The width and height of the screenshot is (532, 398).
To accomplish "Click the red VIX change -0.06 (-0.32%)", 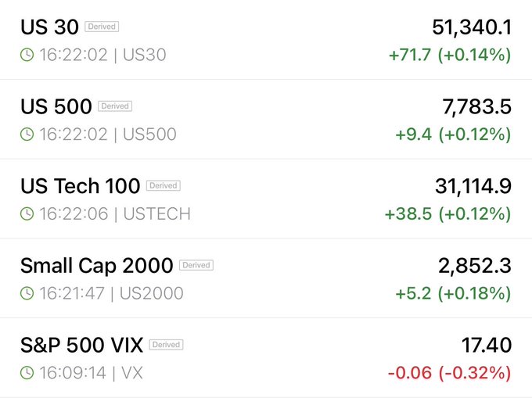I will pos(449,373).
